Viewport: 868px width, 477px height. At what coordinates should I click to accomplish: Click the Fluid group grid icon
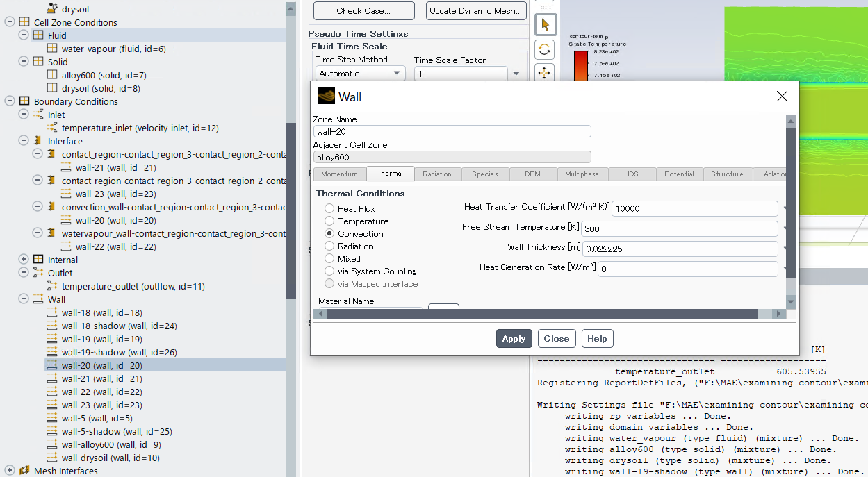[38, 35]
